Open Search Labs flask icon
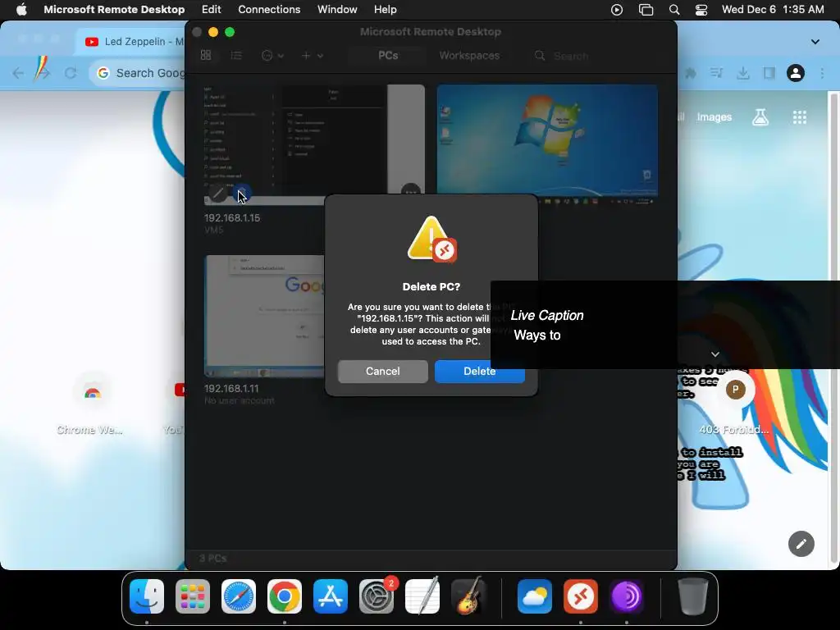The width and height of the screenshot is (840, 630). pos(760,117)
